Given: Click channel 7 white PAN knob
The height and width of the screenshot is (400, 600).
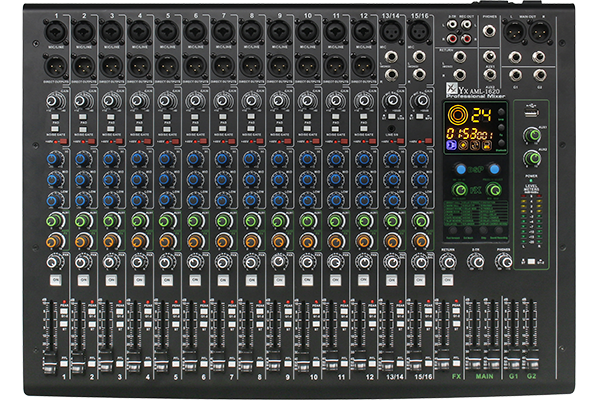Looking at the screenshot, I should click(x=223, y=262).
